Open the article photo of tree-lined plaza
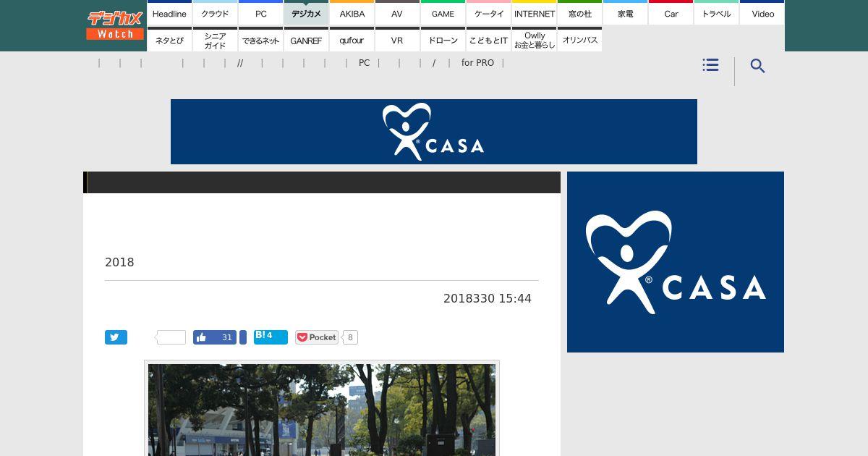This screenshot has width=868, height=456. pyautogui.click(x=322, y=410)
